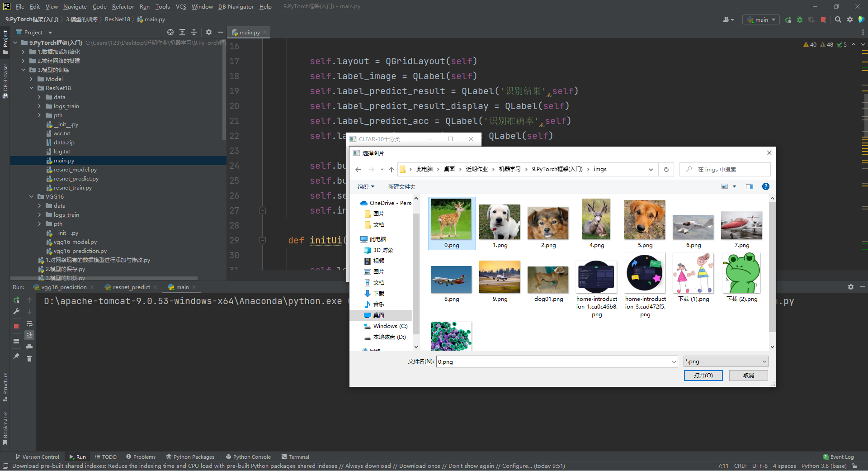Open the DB Navigator menu
The image size is (868, 471).
pos(236,6)
